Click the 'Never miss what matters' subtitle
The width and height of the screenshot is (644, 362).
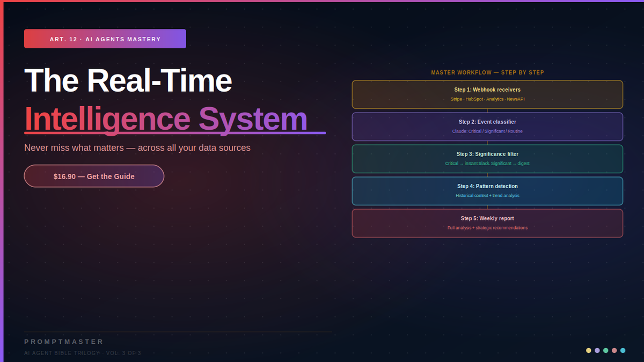(x=137, y=147)
